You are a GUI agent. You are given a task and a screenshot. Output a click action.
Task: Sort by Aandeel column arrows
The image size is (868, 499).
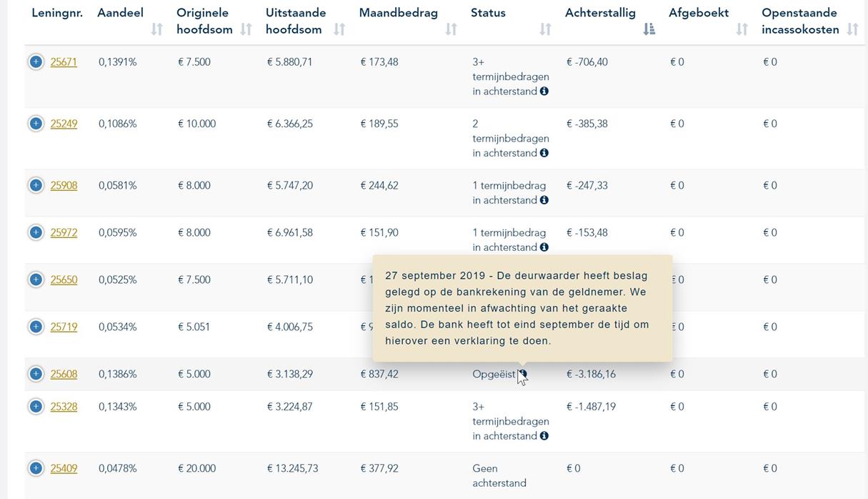pyautogui.click(x=156, y=29)
